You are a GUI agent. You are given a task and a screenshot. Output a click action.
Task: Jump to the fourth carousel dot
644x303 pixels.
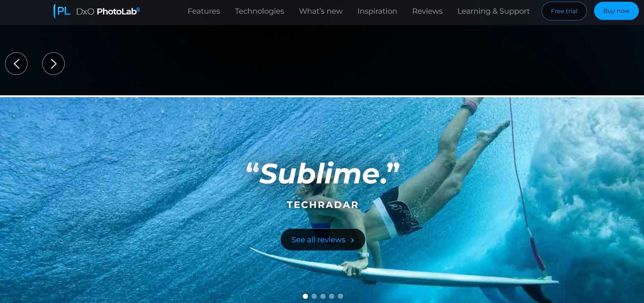(332, 296)
